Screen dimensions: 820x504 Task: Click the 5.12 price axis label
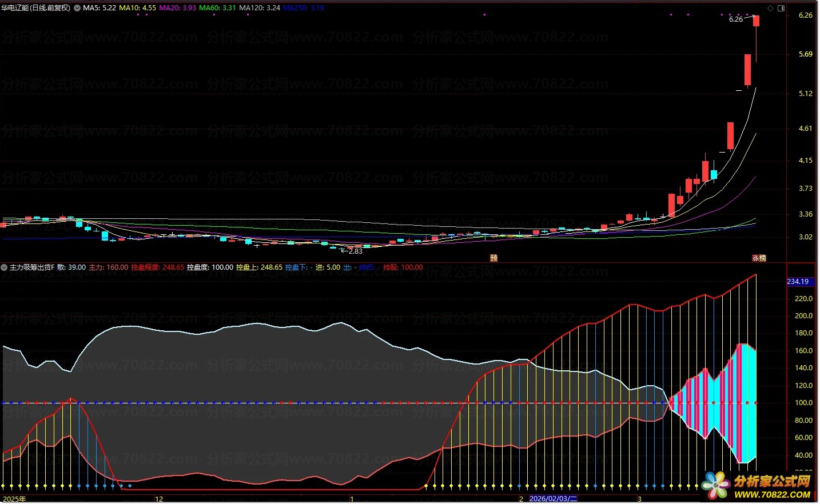pyautogui.click(x=806, y=94)
